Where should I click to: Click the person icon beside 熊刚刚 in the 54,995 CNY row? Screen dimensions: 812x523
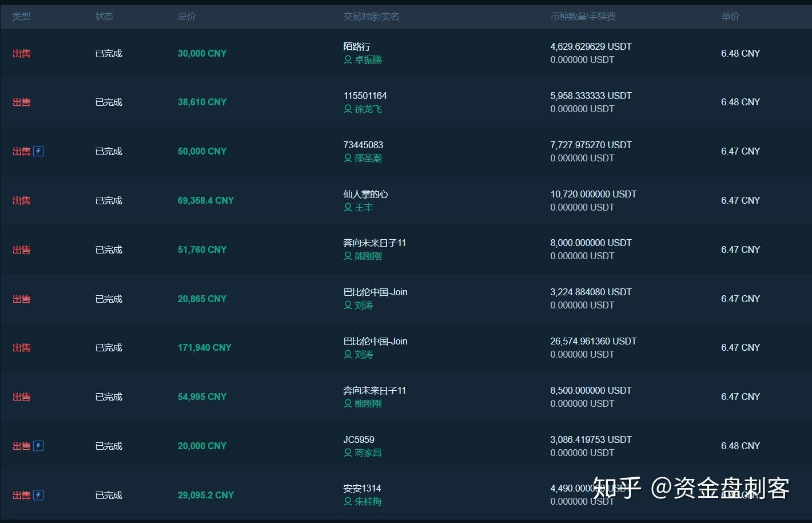[348, 403]
